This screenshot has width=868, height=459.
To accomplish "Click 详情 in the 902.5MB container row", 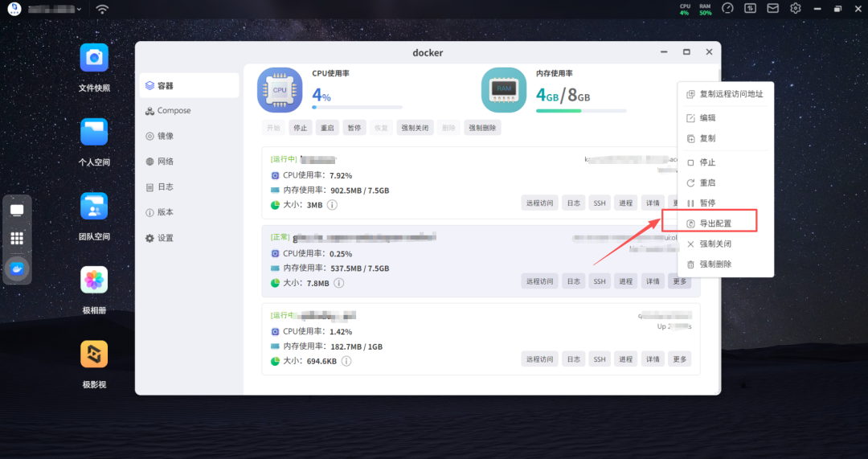I will coord(653,203).
